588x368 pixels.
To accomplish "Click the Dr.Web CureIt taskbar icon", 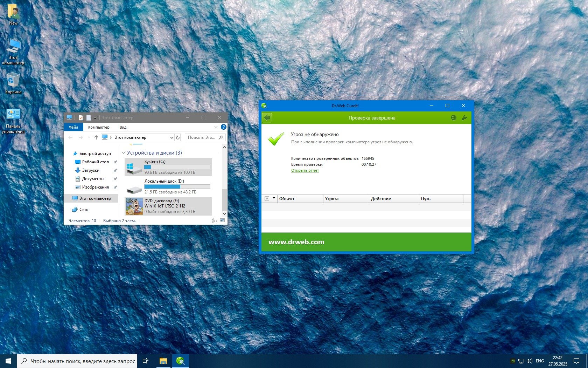I will click(x=180, y=361).
